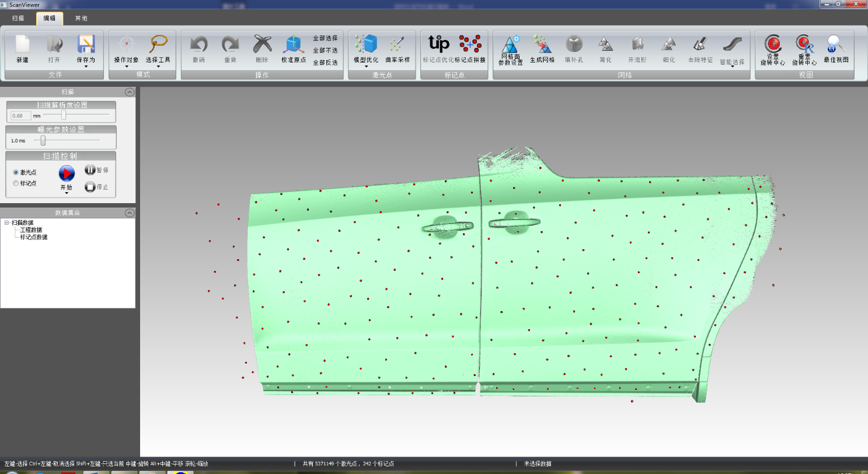Open the 其他 ribbon tab
Viewport: 868px width, 474px height.
81,18
